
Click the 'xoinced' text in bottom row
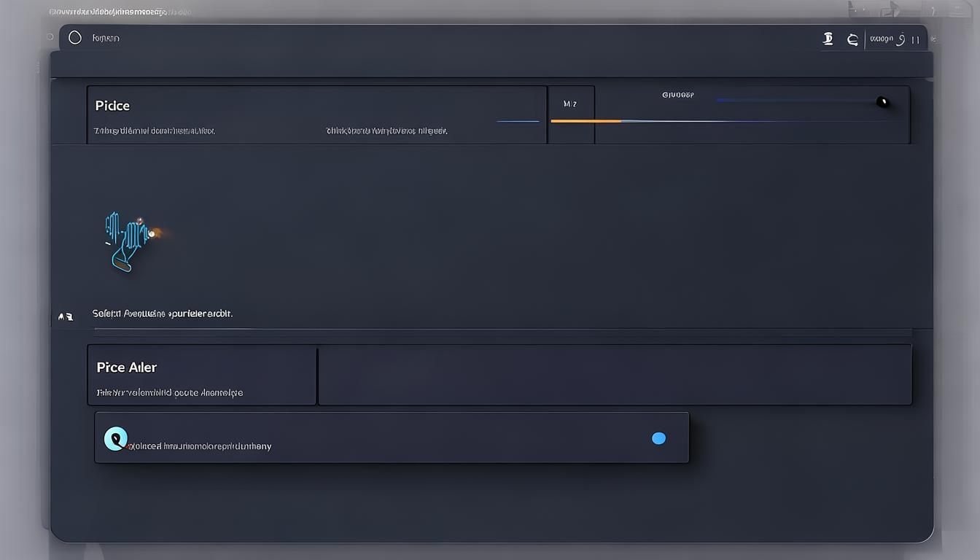(x=199, y=446)
